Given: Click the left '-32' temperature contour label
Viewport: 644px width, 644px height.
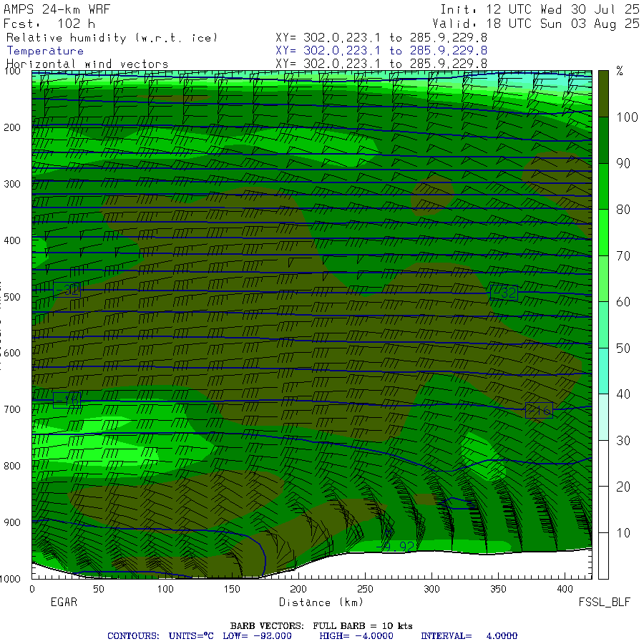Looking at the screenshot, I should pyautogui.click(x=67, y=290).
